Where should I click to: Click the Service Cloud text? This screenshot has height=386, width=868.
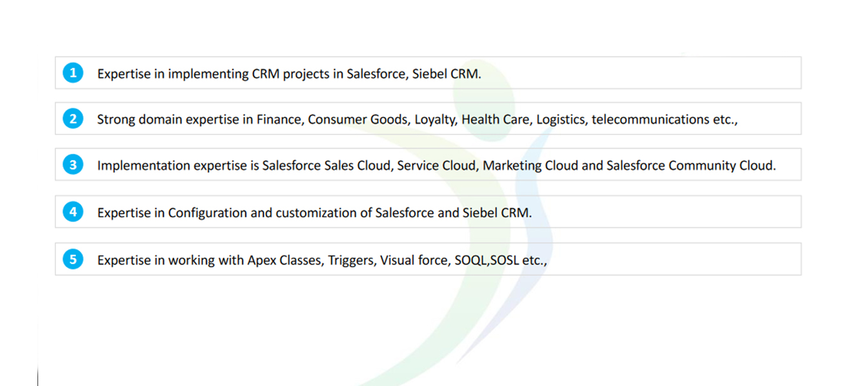tap(436, 165)
